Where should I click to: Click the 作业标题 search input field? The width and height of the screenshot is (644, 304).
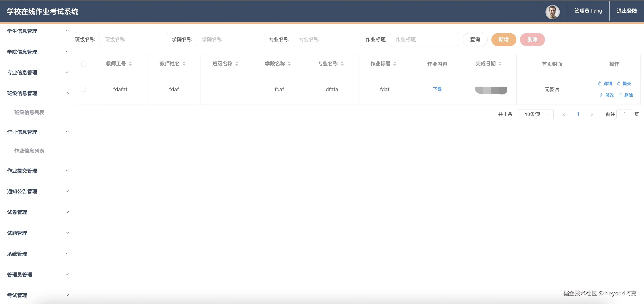[x=424, y=39]
